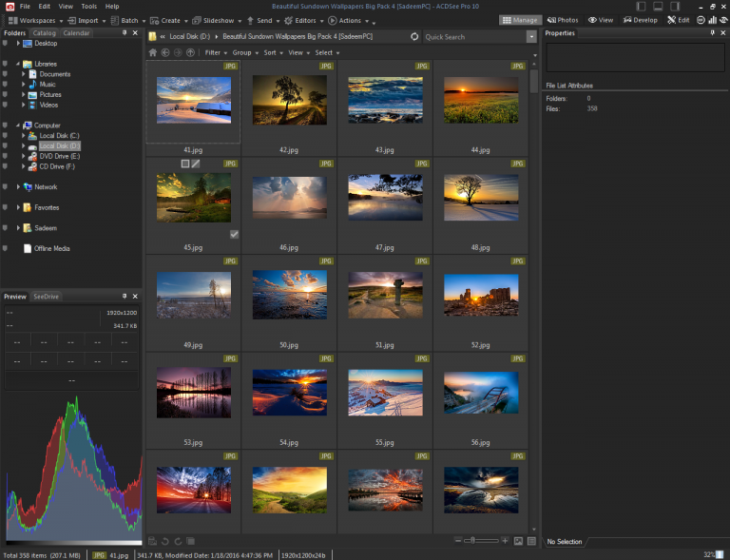The image size is (730, 560).
Task: Click the refresh icon beside the path bar
Action: click(414, 36)
